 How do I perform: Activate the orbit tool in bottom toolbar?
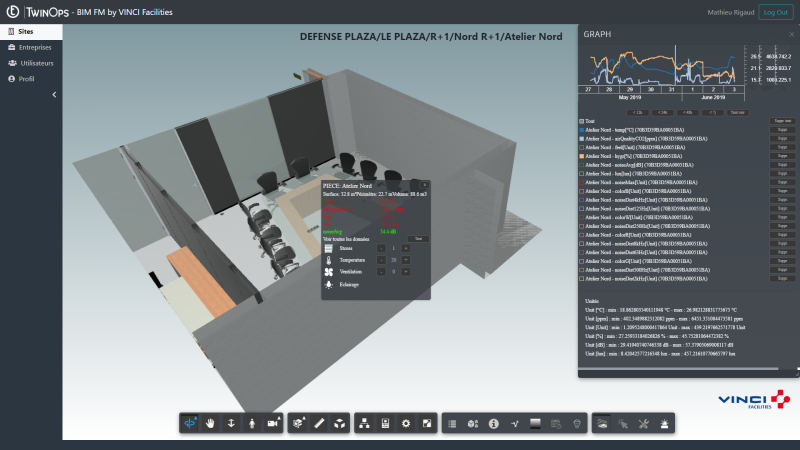coord(190,424)
